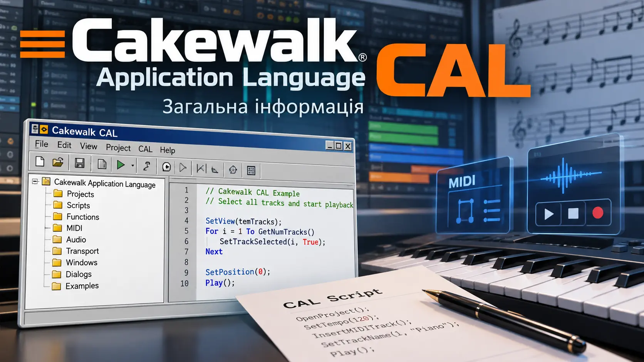
Task: Select the Functions folder in the tree
Action: [x=83, y=217]
